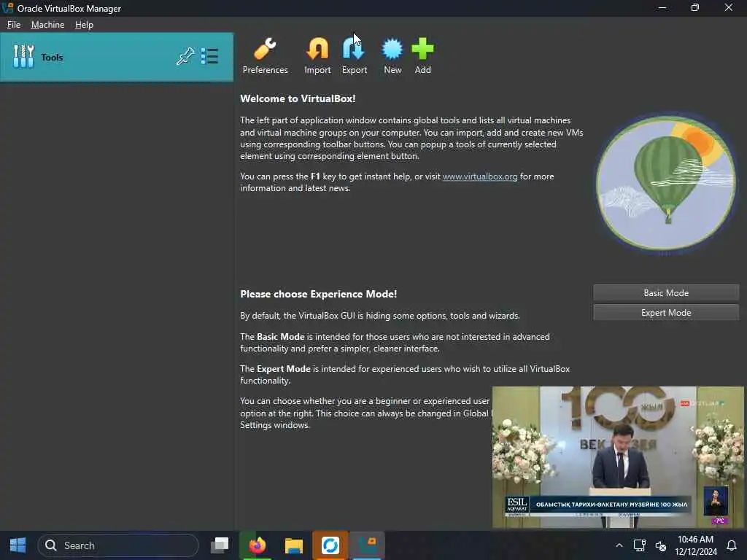Click the Export appliance icon
The width and height of the screenshot is (747, 560).
tap(354, 56)
